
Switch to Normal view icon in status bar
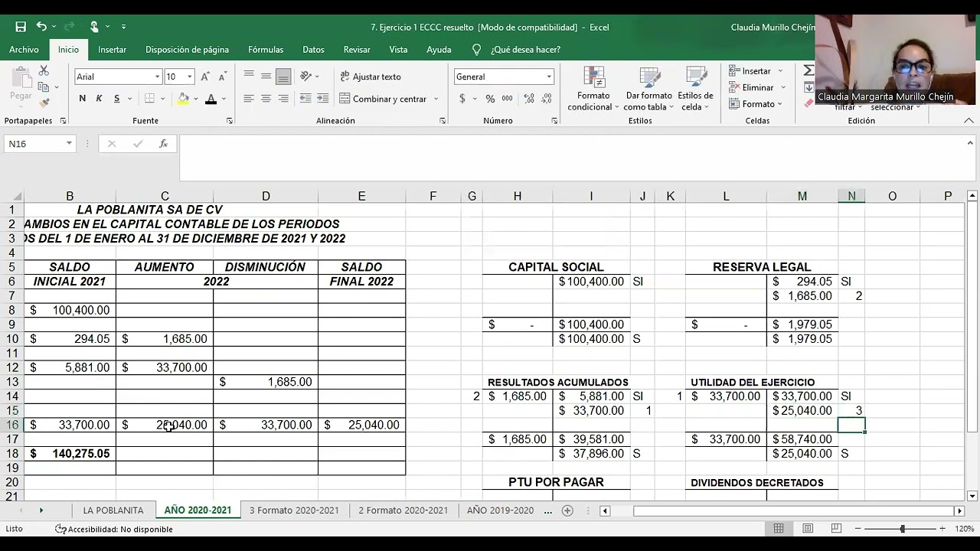779,529
